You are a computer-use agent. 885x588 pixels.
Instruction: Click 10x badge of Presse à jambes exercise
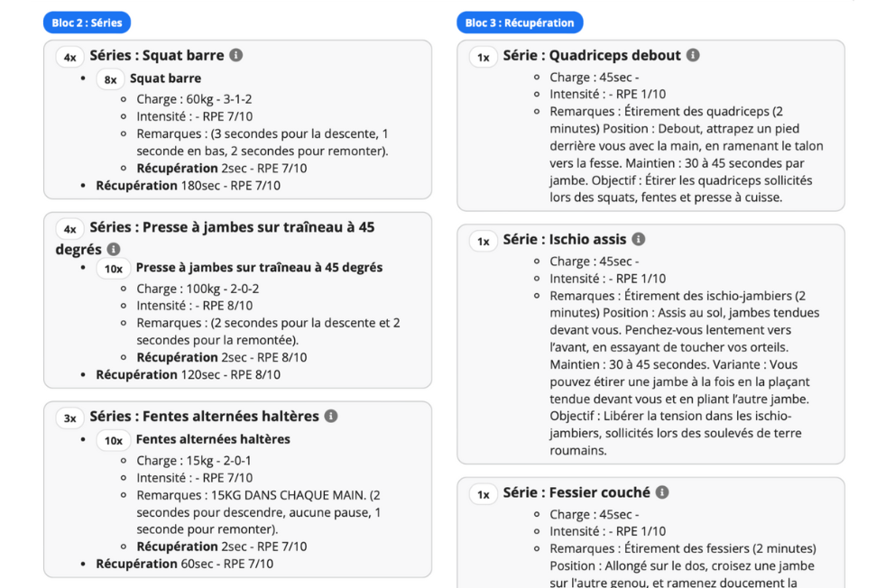[113, 269]
